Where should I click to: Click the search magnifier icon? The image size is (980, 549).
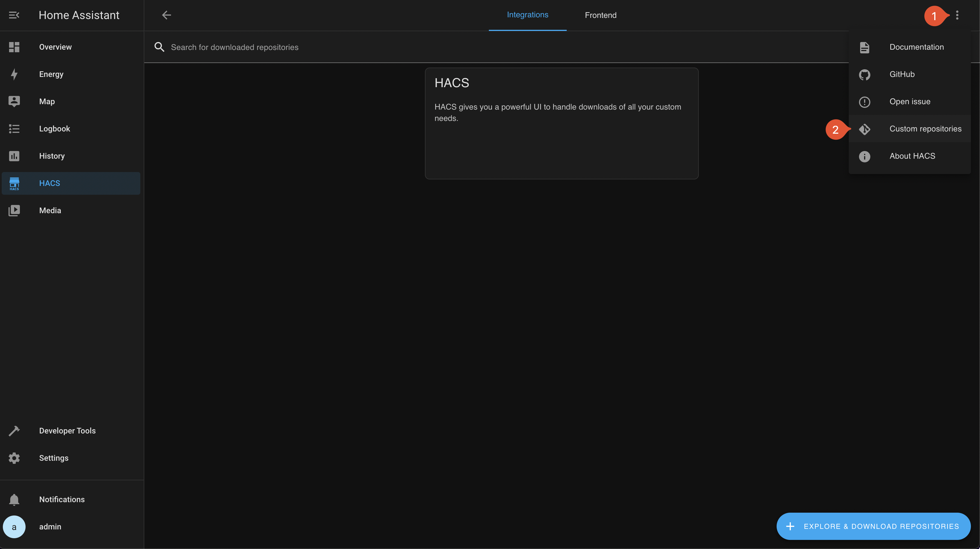[159, 47]
